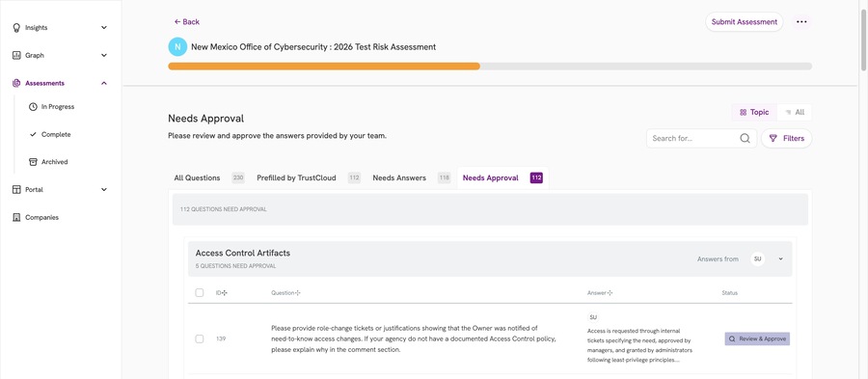Click the Companies building icon
Viewport: 868px width, 379px height.
pyautogui.click(x=16, y=217)
